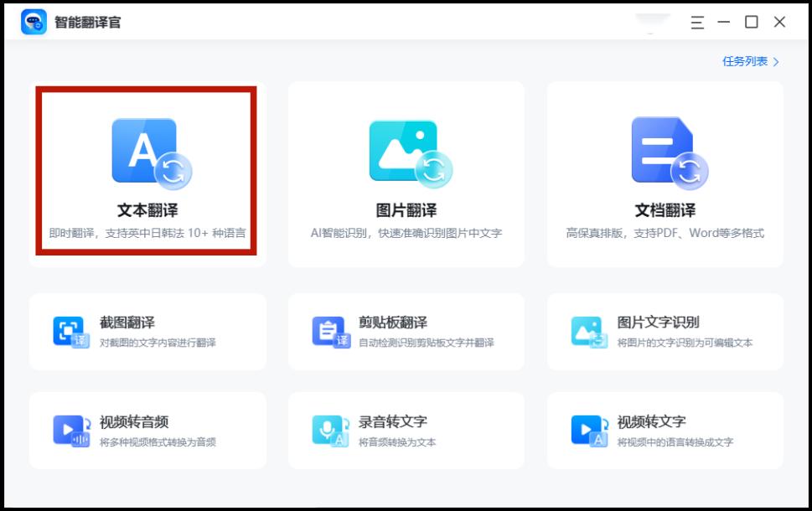Open the 视频转文字 video transcription tool
812x511 pixels.
665,430
